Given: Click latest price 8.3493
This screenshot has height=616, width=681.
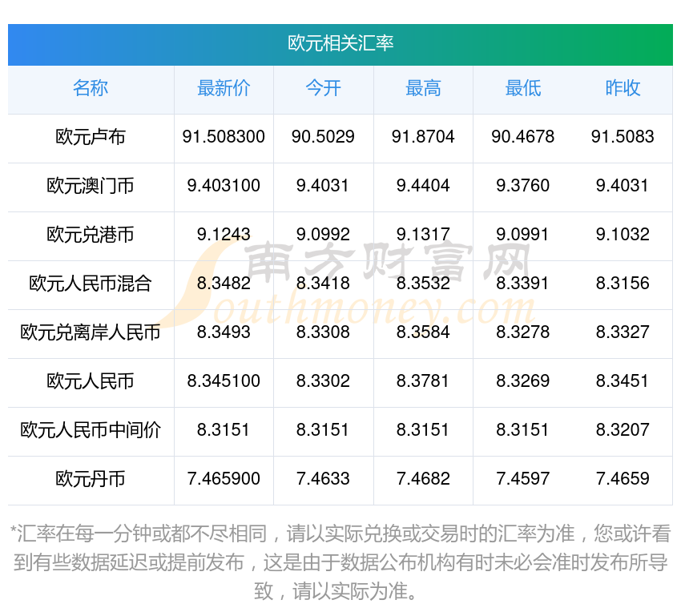Looking at the screenshot, I should pyautogui.click(x=224, y=332).
